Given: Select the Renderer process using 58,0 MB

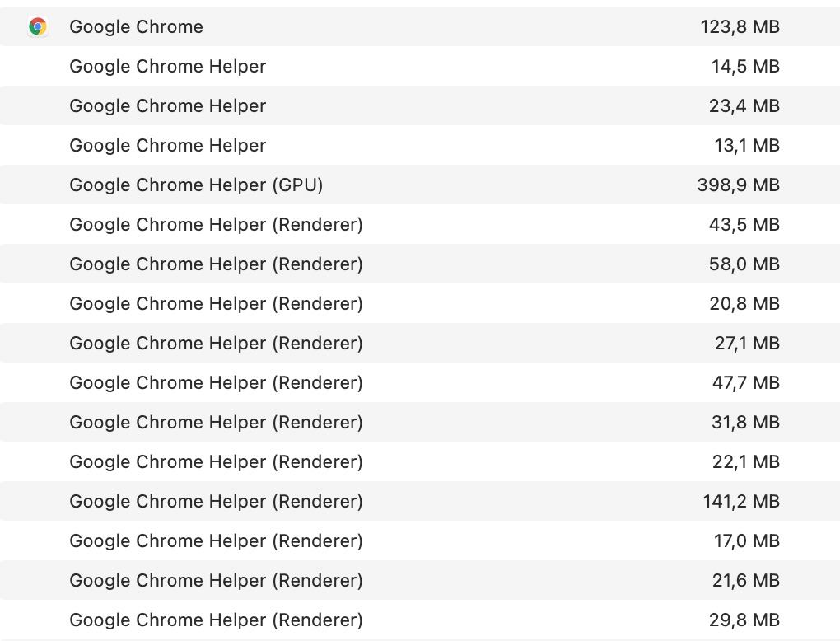Looking at the screenshot, I should coord(216,264).
